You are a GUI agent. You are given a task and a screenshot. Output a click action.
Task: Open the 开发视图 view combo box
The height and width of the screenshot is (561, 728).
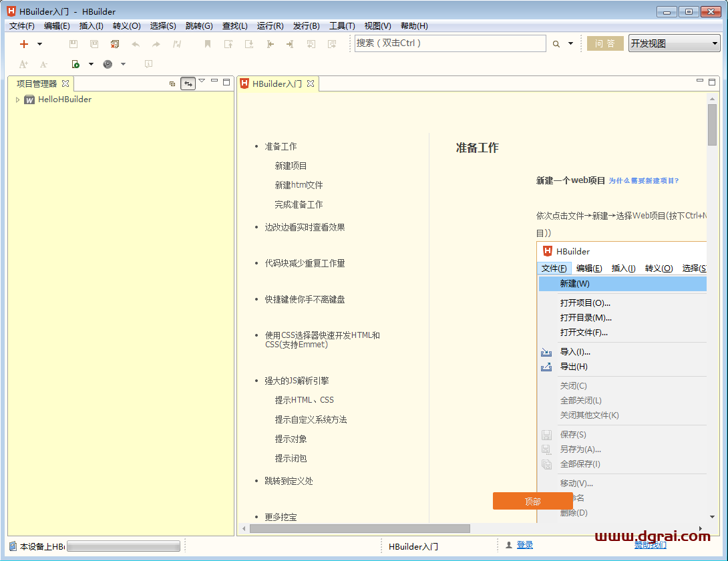[x=674, y=43]
